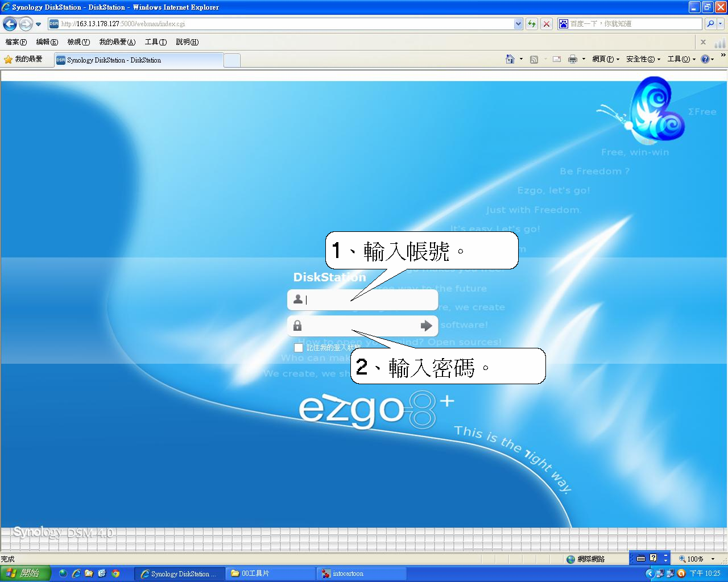The image size is (728, 582).
Task: Open the Windows 開始 Start menu
Action: pos(26,573)
